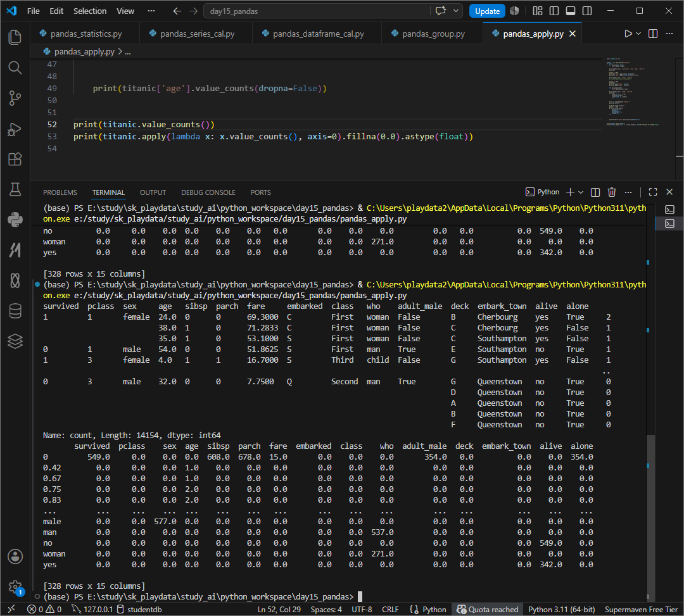Image resolution: width=684 pixels, height=616 pixels.
Task: Switch to pandas_series_cal.py tab
Action: pyautogui.click(x=197, y=34)
